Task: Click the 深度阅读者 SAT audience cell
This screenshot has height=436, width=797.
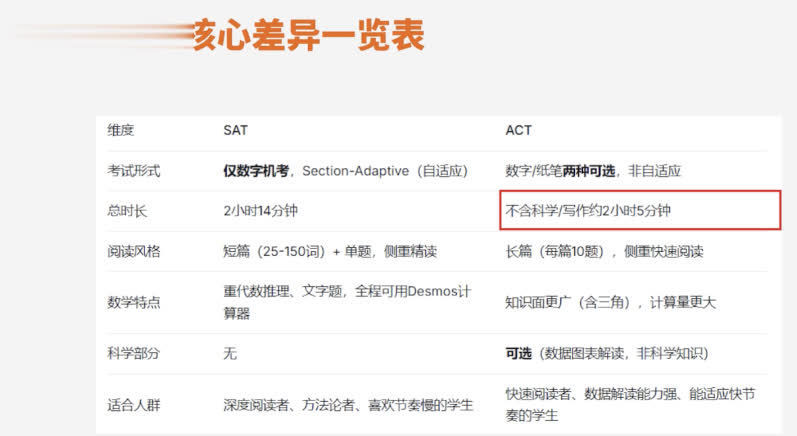Action: point(348,405)
